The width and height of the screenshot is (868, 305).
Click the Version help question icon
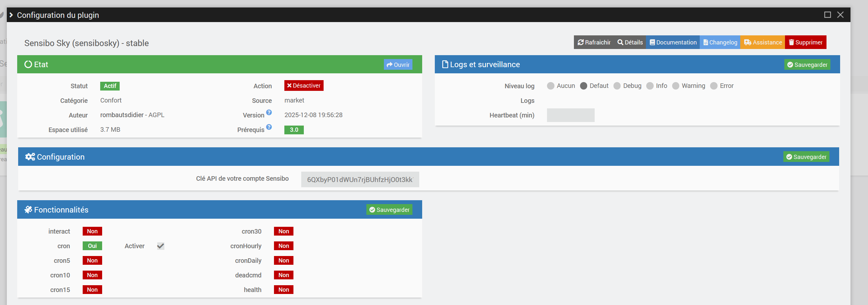(x=269, y=112)
